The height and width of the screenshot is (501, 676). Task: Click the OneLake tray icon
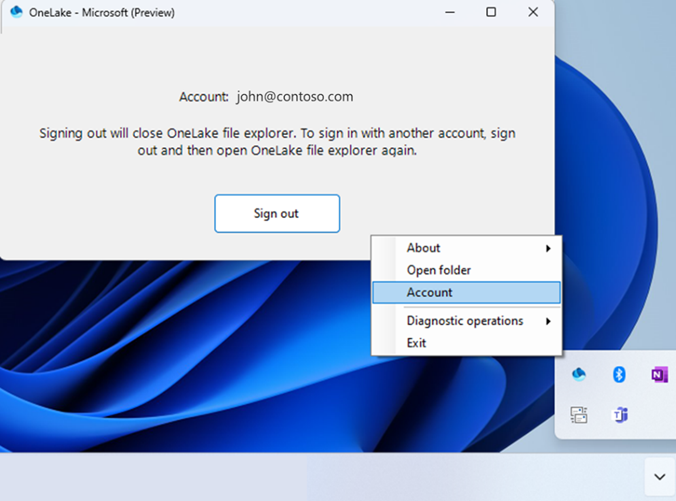579,374
